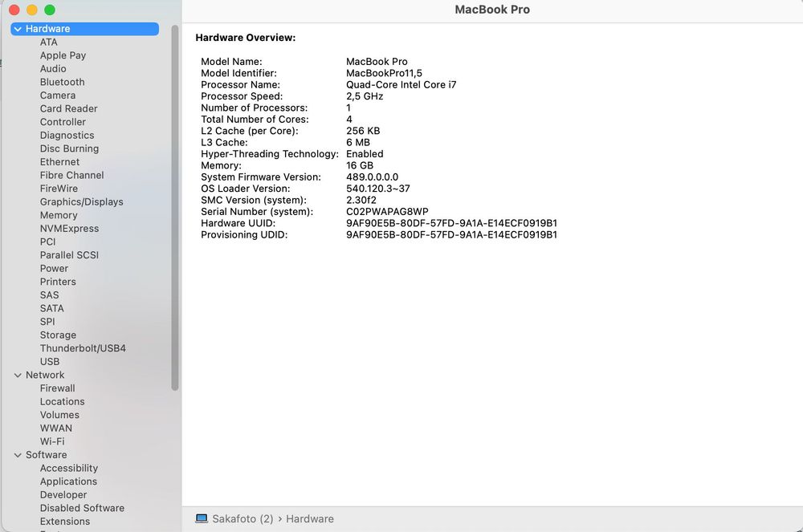
Task: Open the PCI section
Action: 47,242
